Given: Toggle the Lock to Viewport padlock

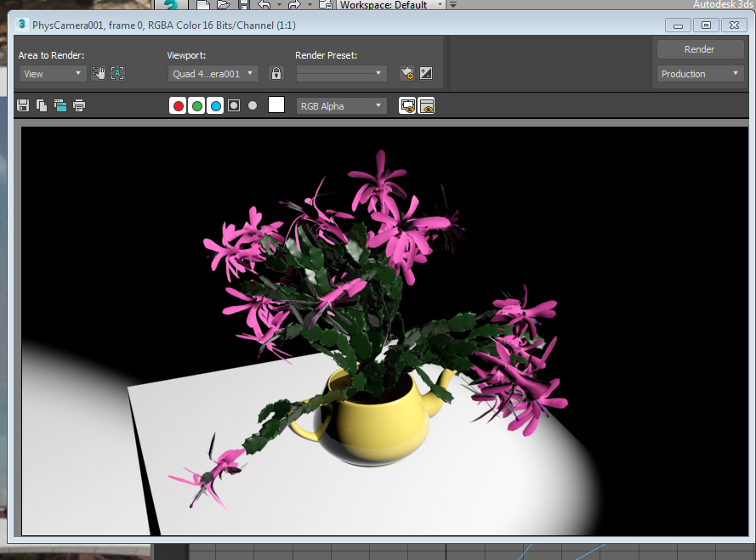Looking at the screenshot, I should [x=276, y=73].
